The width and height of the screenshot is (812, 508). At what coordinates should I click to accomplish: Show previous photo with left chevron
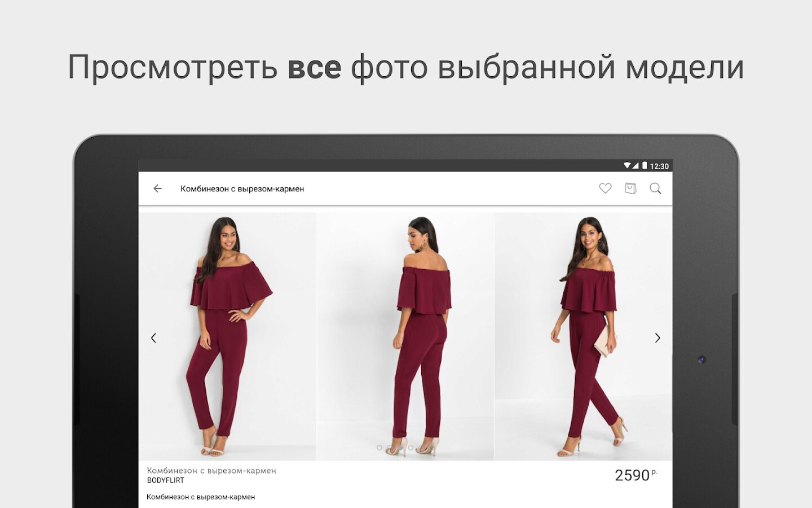[x=153, y=338]
